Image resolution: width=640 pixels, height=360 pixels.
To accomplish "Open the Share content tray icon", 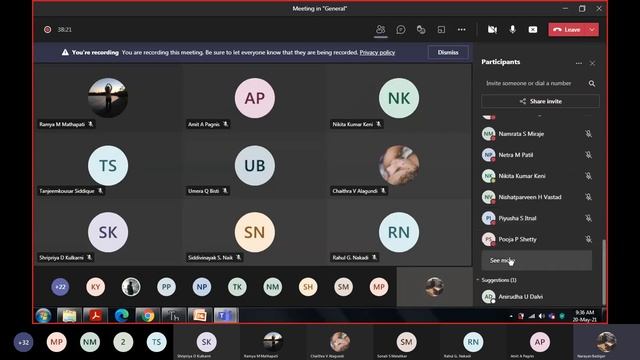I will click(441, 29).
